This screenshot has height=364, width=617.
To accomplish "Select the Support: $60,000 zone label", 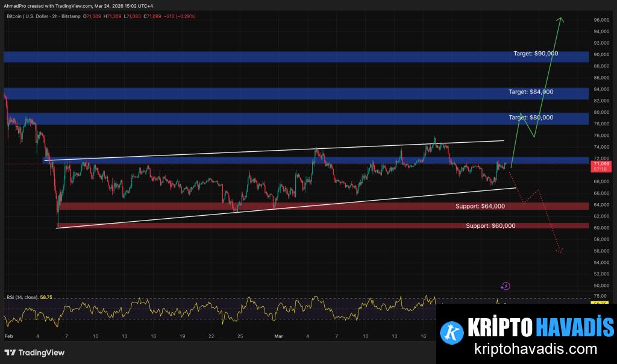I will pyautogui.click(x=491, y=225).
